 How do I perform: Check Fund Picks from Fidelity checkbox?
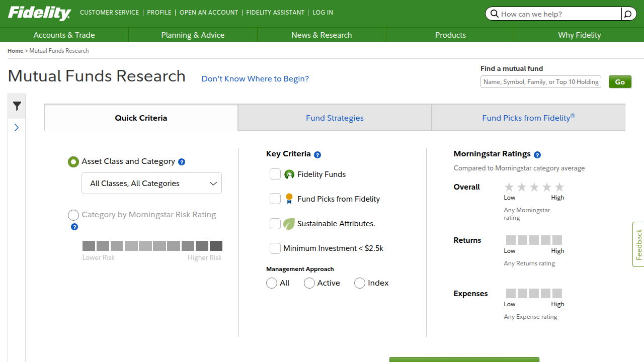275,199
